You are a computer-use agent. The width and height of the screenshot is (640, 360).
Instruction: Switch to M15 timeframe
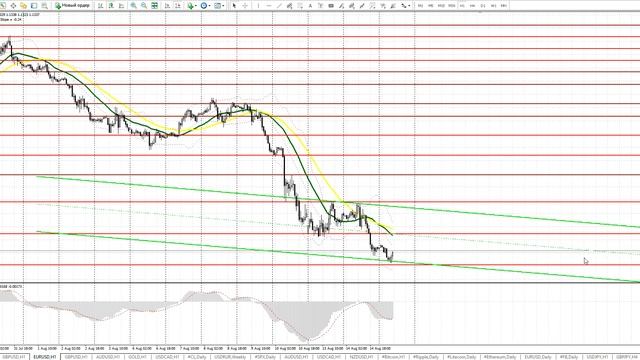(x=441, y=6)
